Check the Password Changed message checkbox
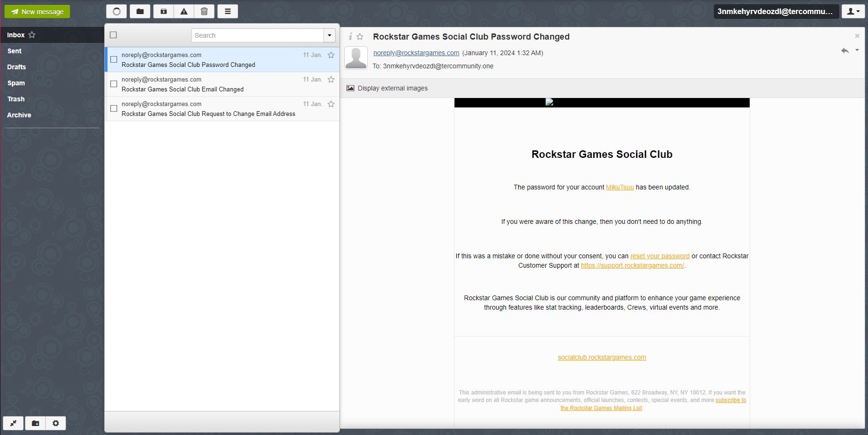The image size is (868, 435). [x=114, y=59]
